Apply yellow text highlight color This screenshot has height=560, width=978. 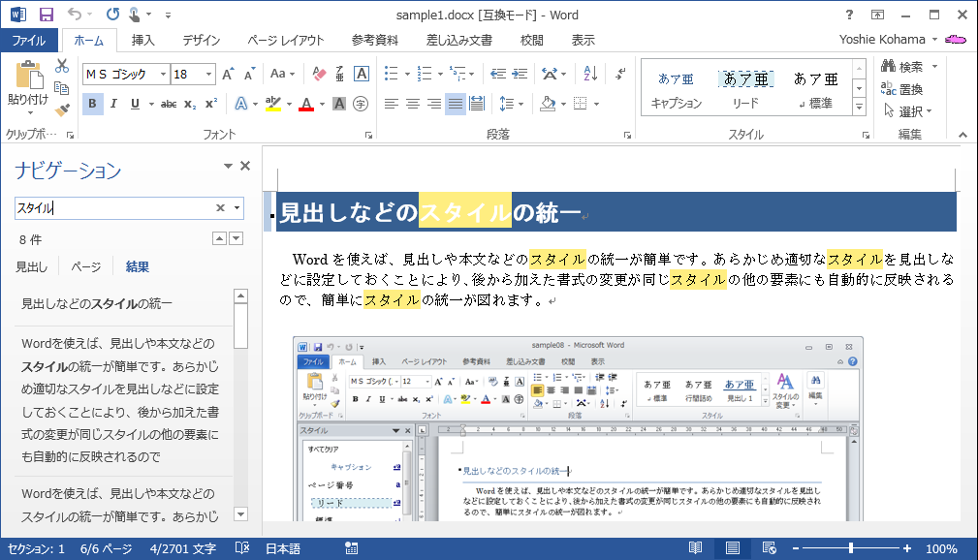click(273, 104)
